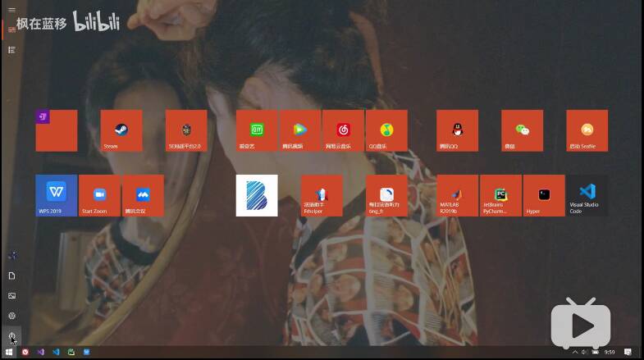The width and height of the screenshot is (644, 360).
Task: Launch MATLAB R2019b tile
Action: pos(457,195)
